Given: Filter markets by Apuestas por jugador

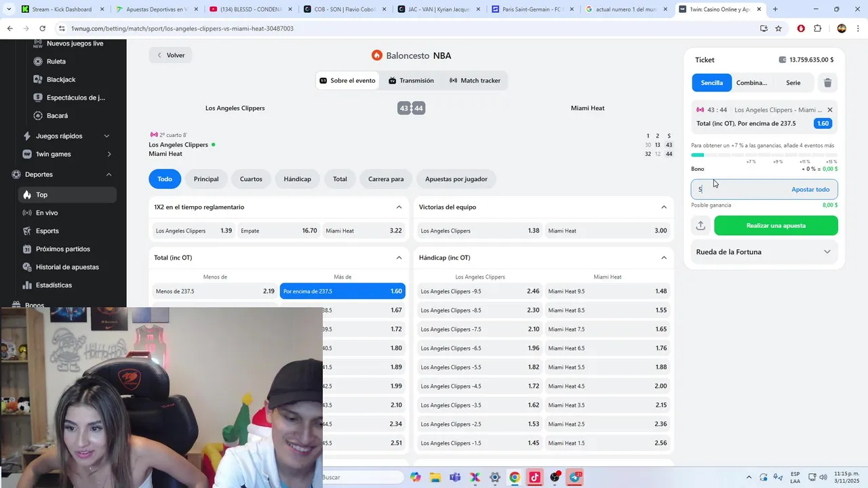Looking at the screenshot, I should pos(456,179).
